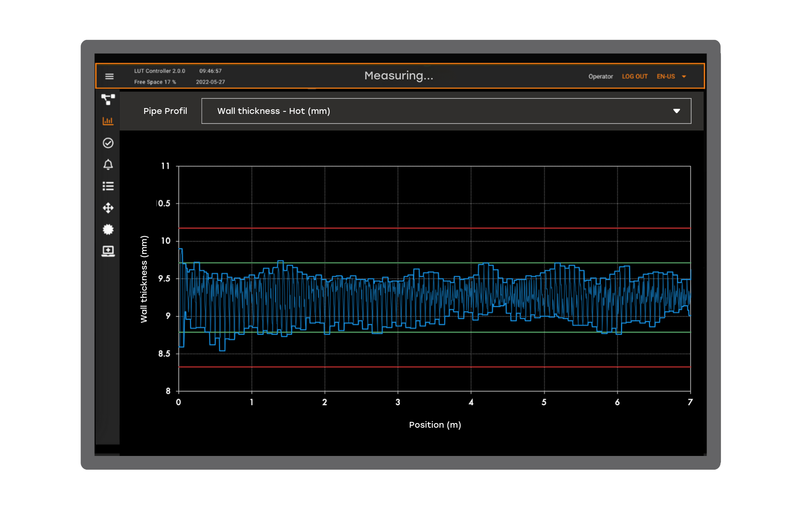Image resolution: width=798 pixels, height=532 pixels.
Task: Click the Operator user label
Action: point(600,76)
